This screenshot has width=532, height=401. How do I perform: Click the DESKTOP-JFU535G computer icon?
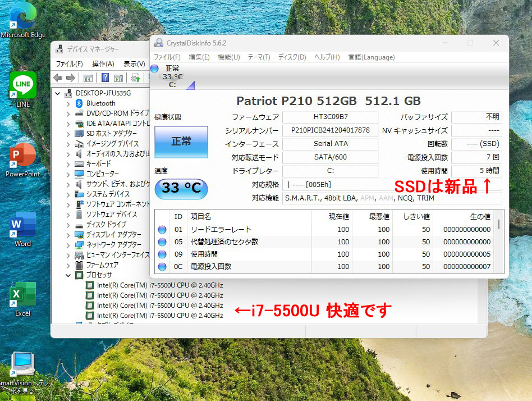[x=68, y=93]
